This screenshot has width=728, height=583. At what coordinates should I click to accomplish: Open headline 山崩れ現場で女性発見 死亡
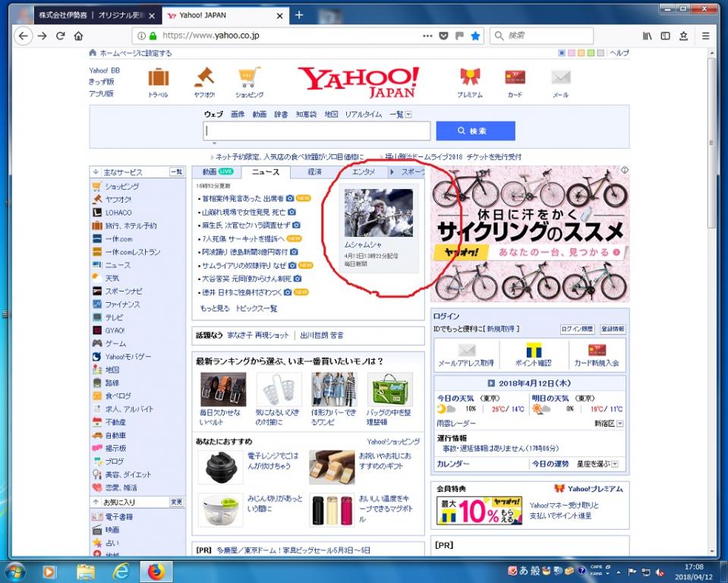pyautogui.click(x=244, y=212)
